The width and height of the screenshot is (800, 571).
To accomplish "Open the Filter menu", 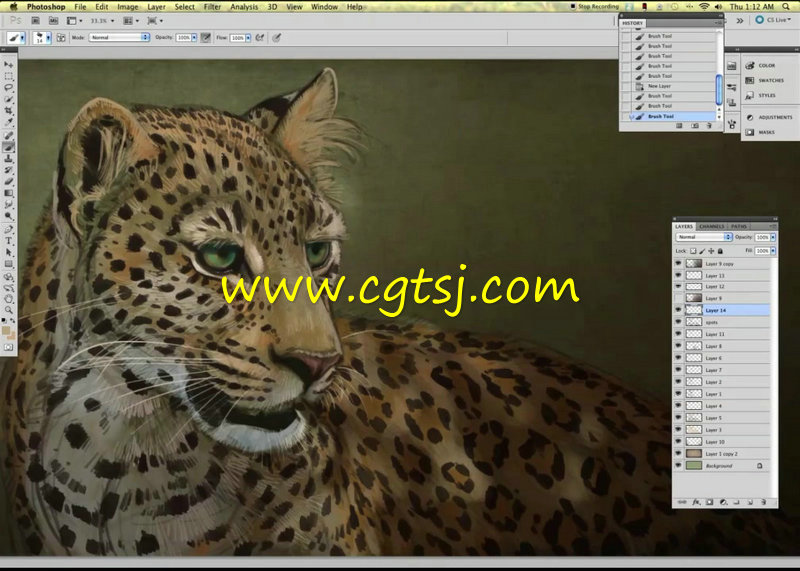I will point(212,7).
